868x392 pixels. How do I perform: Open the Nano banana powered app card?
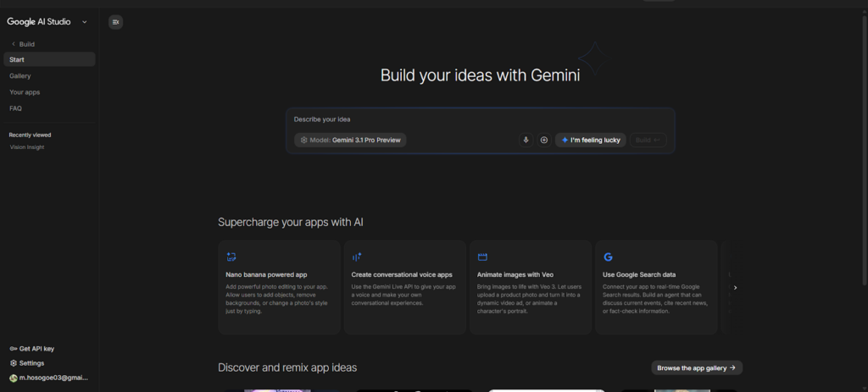pos(279,288)
